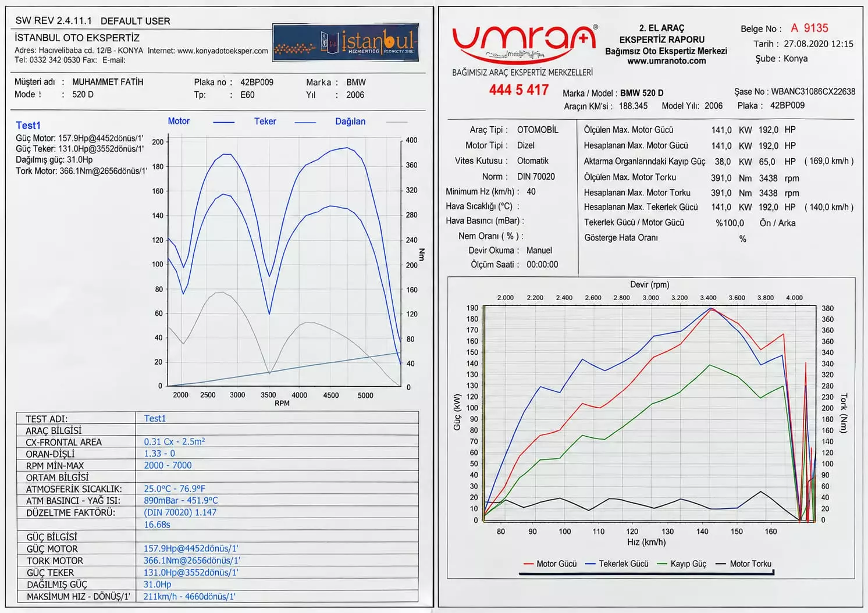868x613 pixels.
Task: Click the "Ön / Arka" text
Action: click(777, 223)
